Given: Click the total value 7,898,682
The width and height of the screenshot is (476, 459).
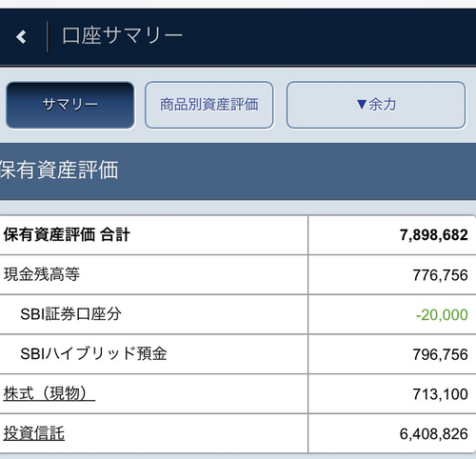Looking at the screenshot, I should click(x=434, y=235).
